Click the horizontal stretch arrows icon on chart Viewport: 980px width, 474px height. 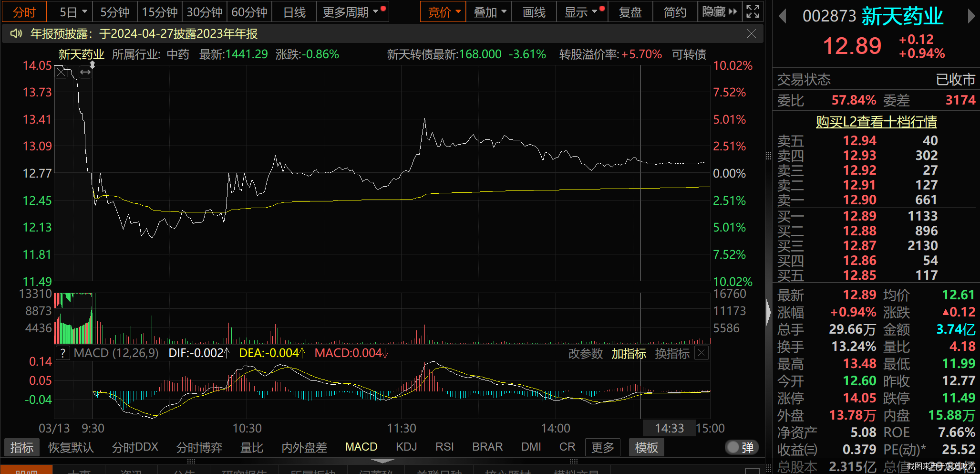point(85,73)
